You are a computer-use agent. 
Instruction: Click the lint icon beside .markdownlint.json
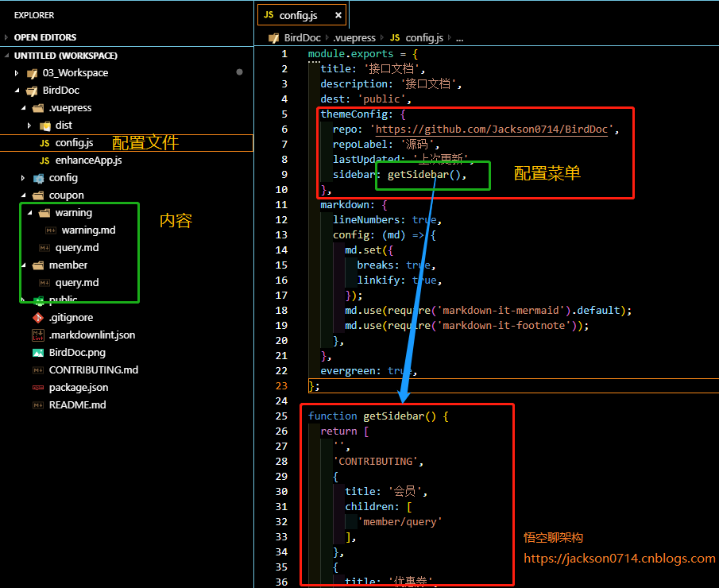pyautogui.click(x=38, y=335)
